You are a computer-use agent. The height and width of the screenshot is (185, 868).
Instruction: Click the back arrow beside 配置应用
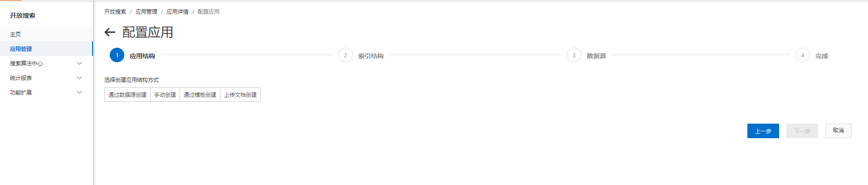(x=110, y=32)
